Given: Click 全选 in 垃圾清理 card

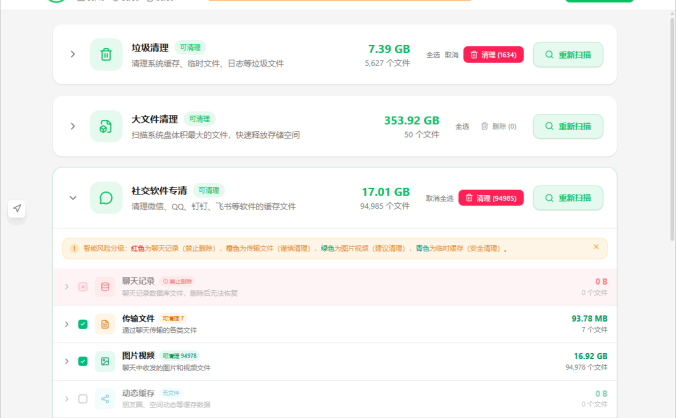Looking at the screenshot, I should (433, 55).
